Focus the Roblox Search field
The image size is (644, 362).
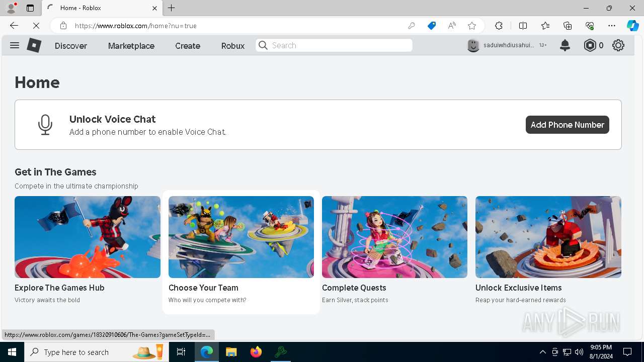(x=334, y=45)
